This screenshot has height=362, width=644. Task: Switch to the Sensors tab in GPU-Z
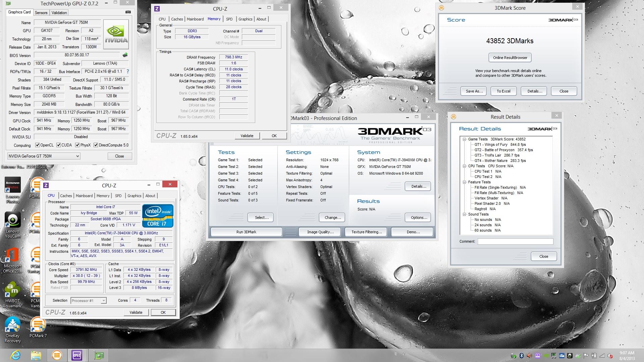click(x=41, y=12)
